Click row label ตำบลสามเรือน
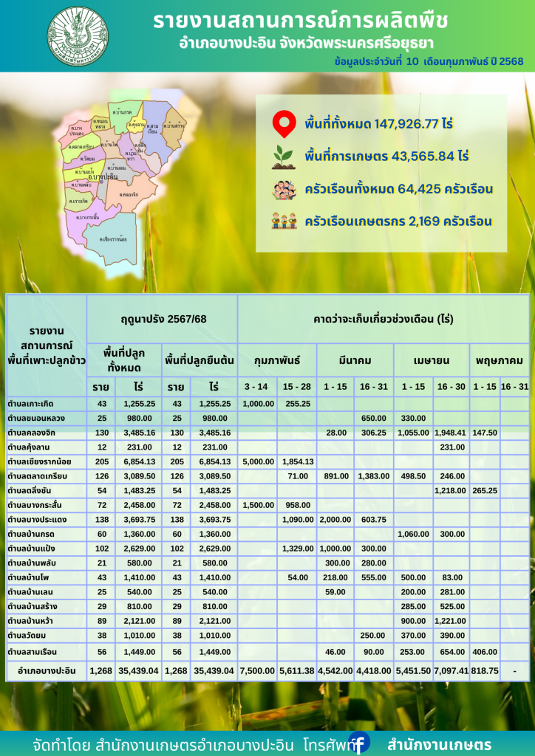The image size is (535, 756). (x=33, y=652)
